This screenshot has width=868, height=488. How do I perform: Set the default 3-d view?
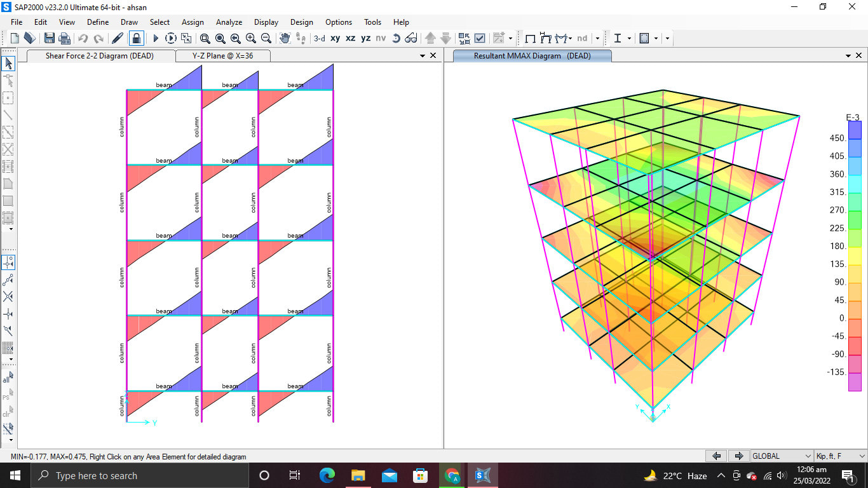coord(319,38)
